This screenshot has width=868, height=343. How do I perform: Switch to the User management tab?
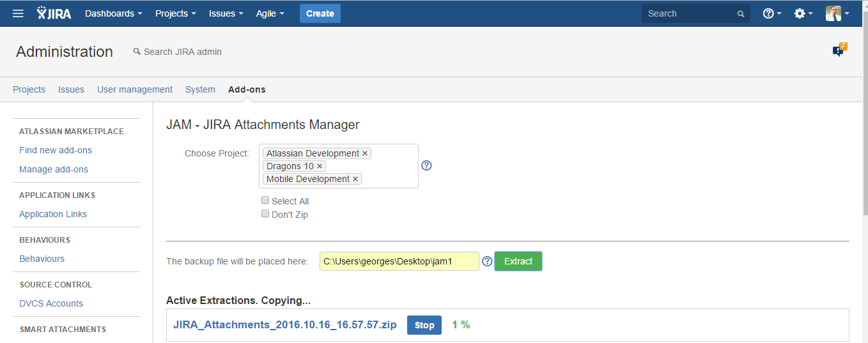tap(135, 89)
